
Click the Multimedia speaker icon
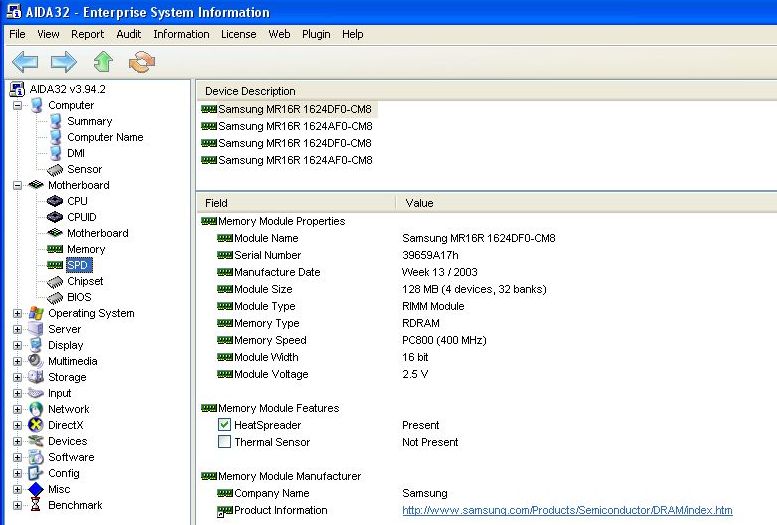click(36, 361)
